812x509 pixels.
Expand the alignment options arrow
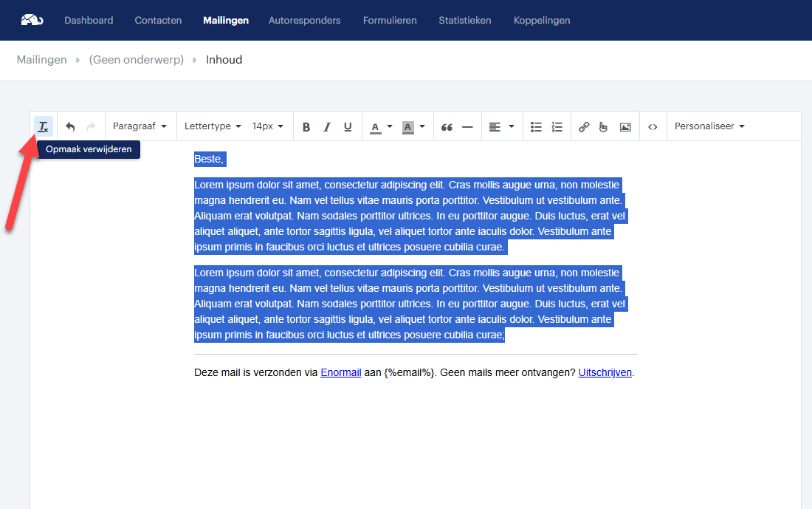click(511, 126)
